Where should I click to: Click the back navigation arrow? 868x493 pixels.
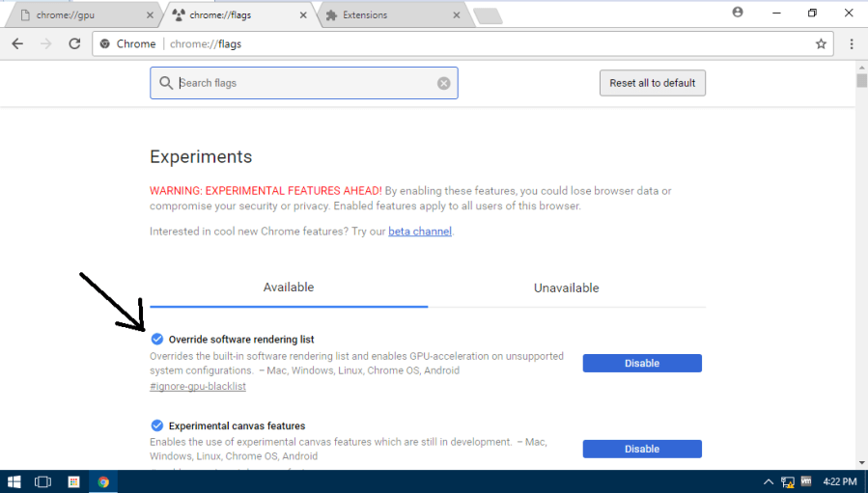tap(17, 44)
